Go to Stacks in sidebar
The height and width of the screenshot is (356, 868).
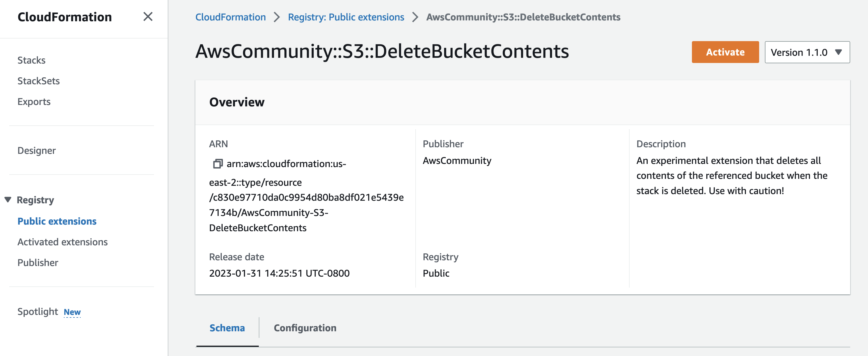tap(31, 60)
